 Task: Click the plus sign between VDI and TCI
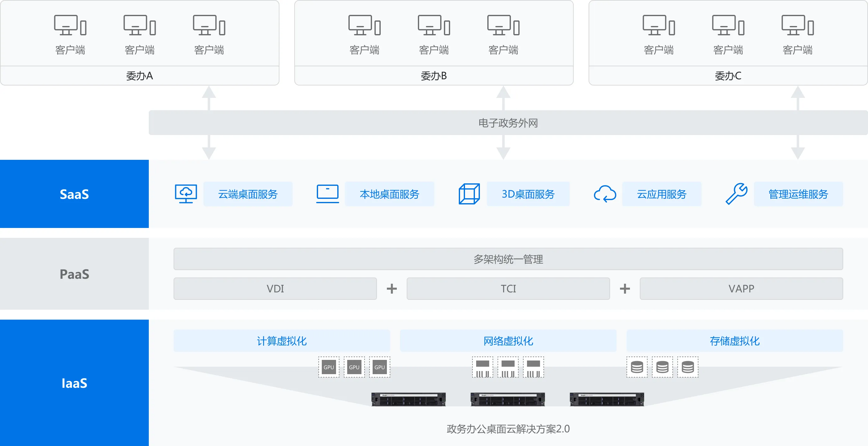[x=391, y=288]
